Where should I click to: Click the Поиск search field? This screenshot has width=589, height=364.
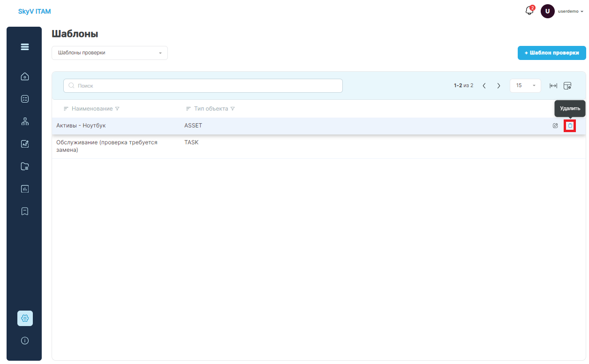pyautogui.click(x=203, y=86)
